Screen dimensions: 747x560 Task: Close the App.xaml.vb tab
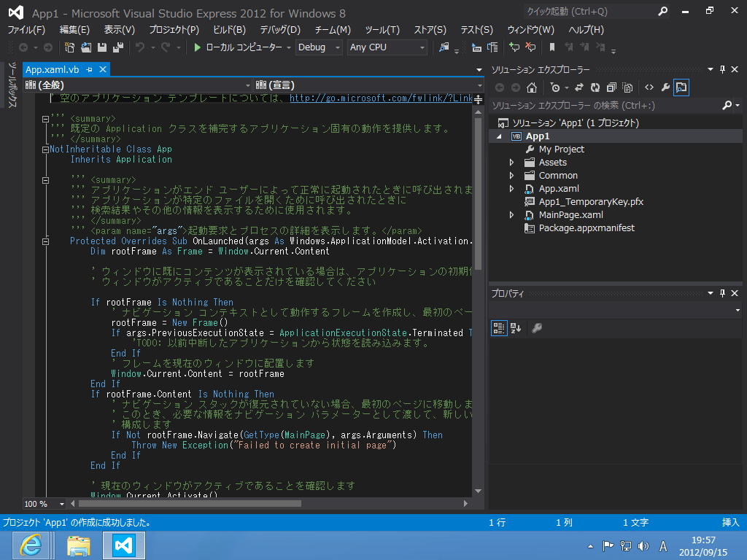pos(102,69)
